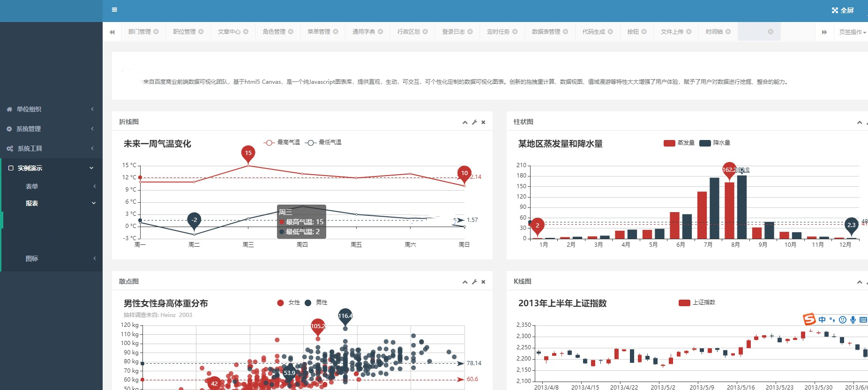Close the 行政区划 tab
Image resolution: width=868 pixels, height=390 pixels.
pyautogui.click(x=425, y=32)
